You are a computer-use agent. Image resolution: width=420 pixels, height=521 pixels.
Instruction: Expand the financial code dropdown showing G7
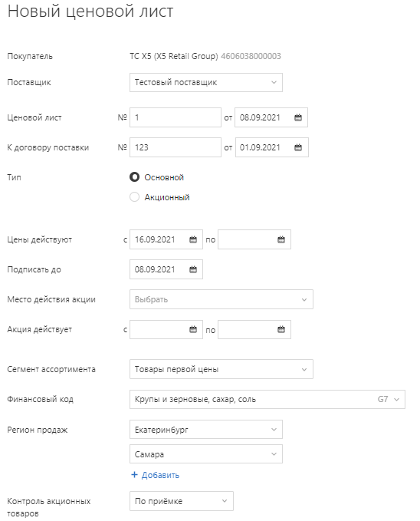point(267,399)
